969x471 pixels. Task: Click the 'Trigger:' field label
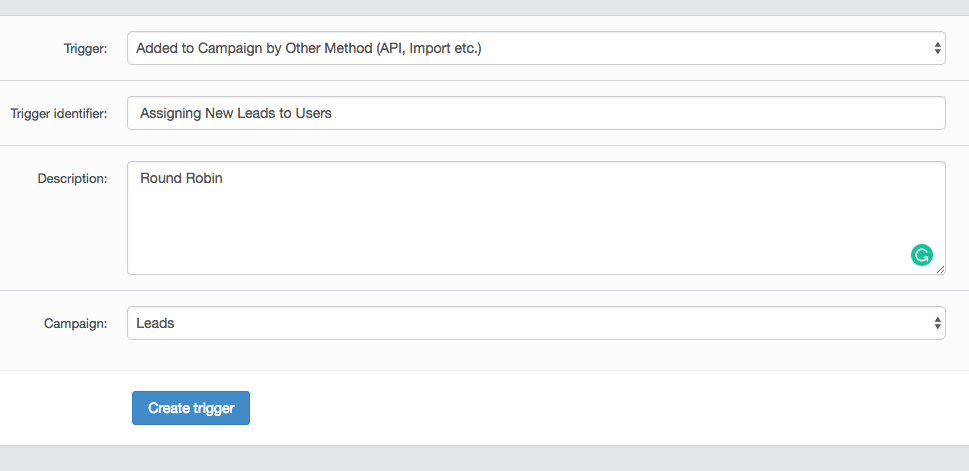(87, 48)
